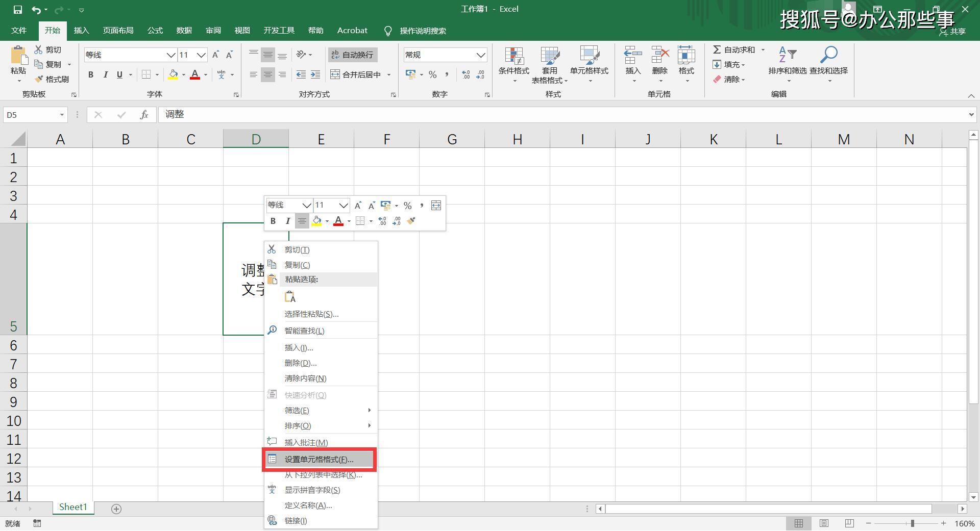The width and height of the screenshot is (980, 531).
Task: Expand the Filter (筛选) submenu
Action: pos(321,410)
